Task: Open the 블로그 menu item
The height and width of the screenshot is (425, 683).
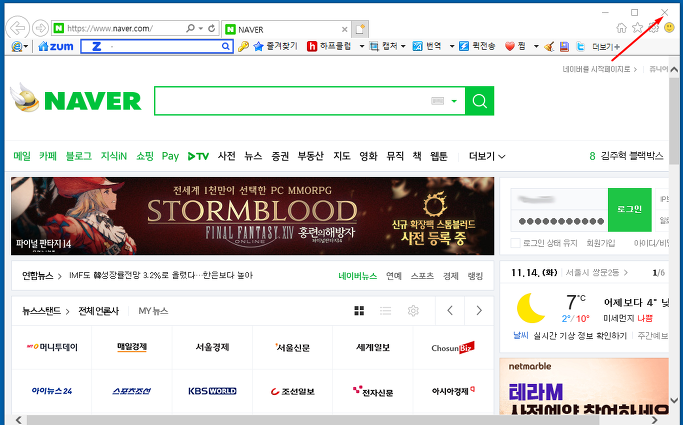Action: (78, 156)
